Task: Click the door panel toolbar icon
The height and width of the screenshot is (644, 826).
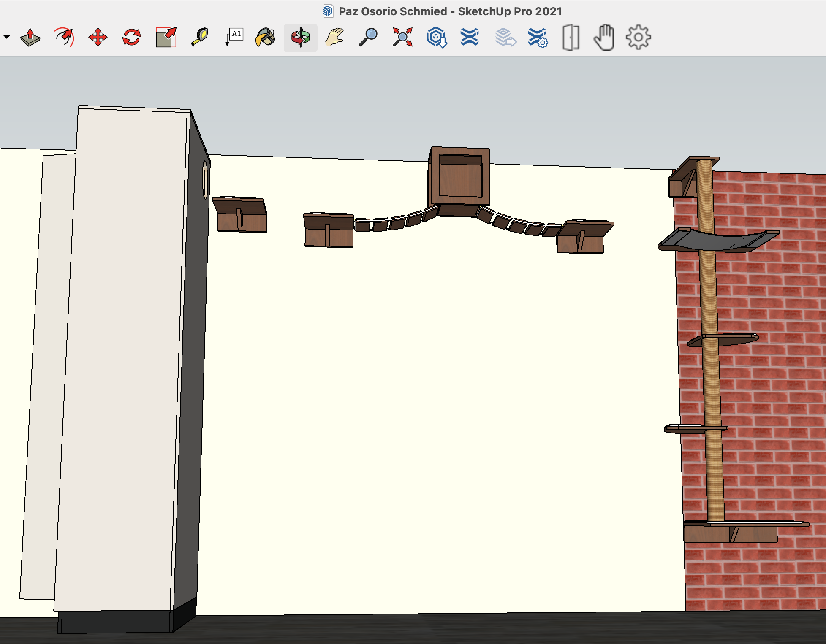Action: tap(571, 38)
